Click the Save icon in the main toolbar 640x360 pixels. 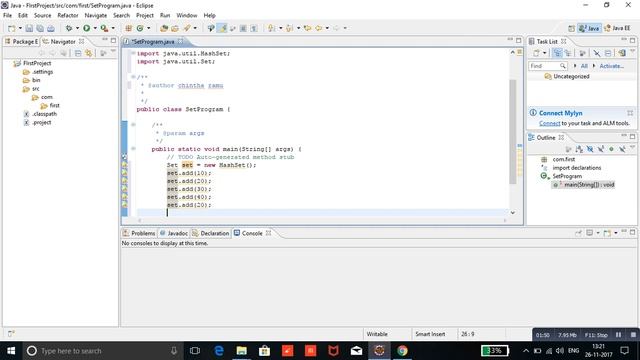pos(29,28)
